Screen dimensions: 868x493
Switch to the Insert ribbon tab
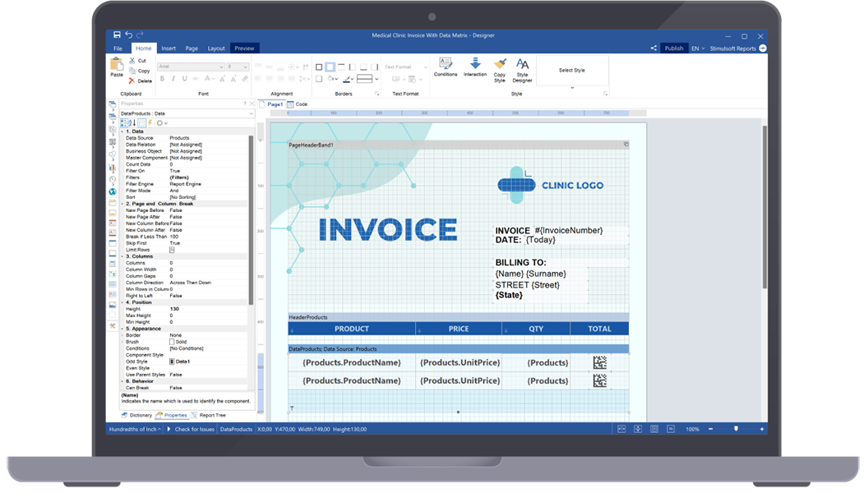169,48
